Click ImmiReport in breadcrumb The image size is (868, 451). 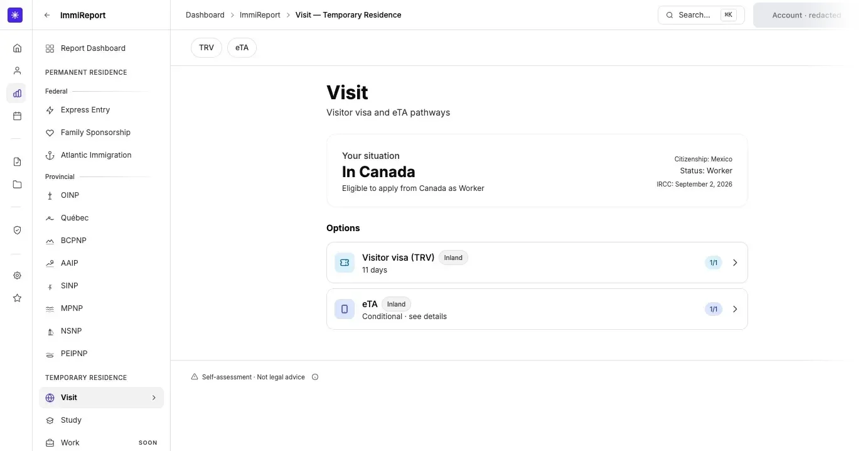(x=260, y=15)
